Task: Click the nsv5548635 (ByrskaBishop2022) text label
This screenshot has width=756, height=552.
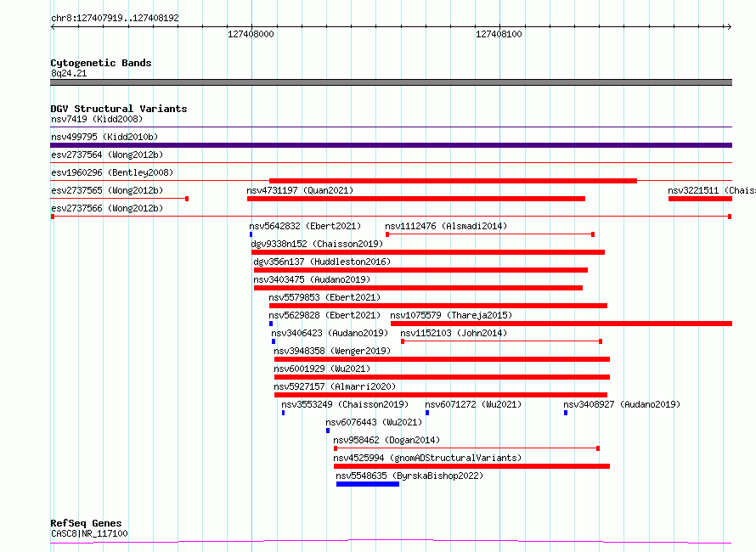Action: [x=409, y=476]
